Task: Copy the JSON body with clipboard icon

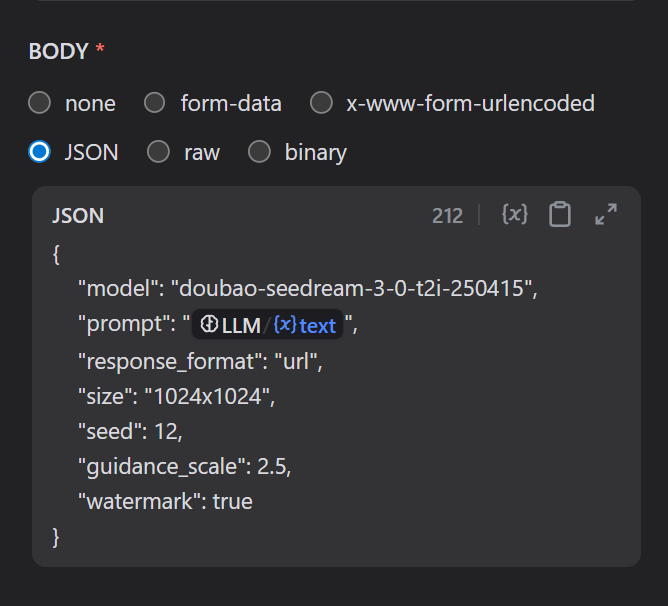Action: point(560,214)
